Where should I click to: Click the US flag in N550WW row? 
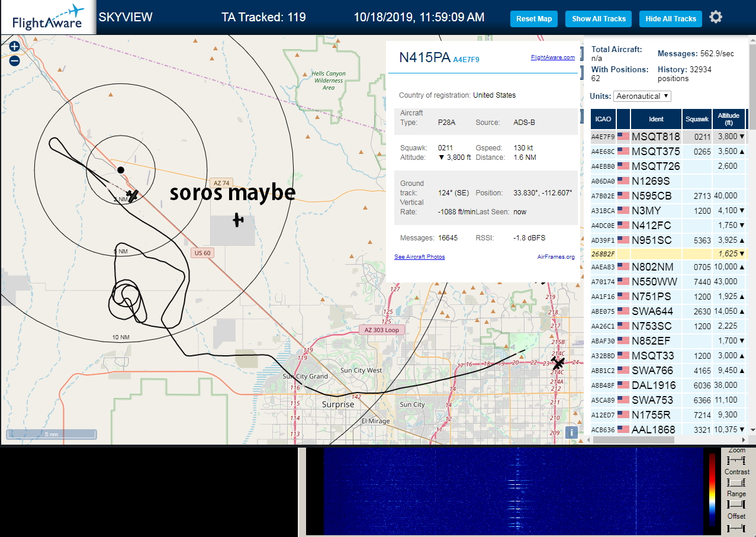point(623,281)
